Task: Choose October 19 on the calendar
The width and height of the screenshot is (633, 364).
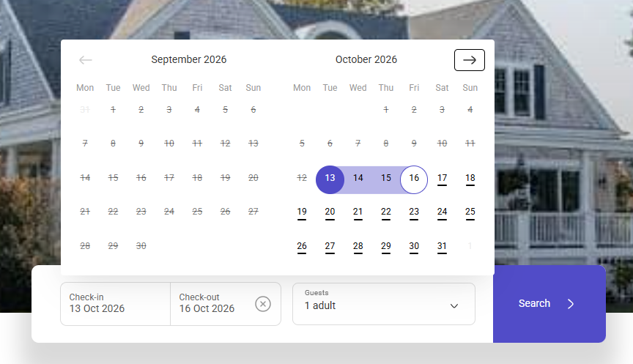Action: (302, 213)
